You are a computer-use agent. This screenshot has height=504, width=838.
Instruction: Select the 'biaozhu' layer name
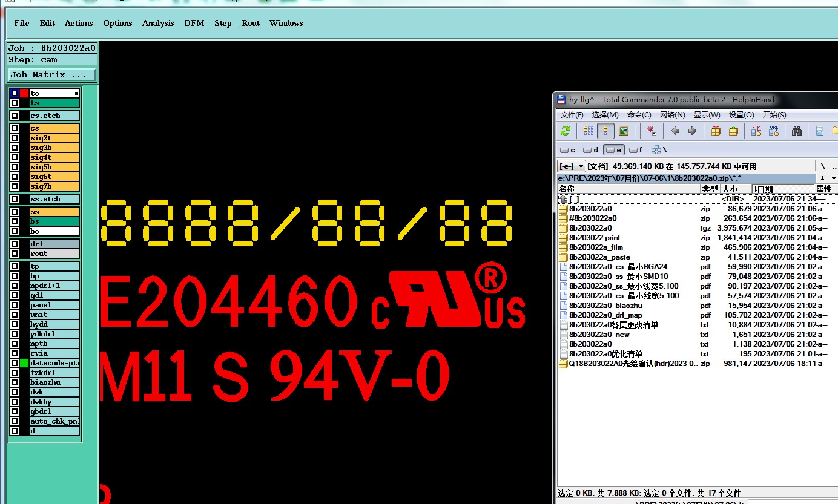tap(54, 382)
